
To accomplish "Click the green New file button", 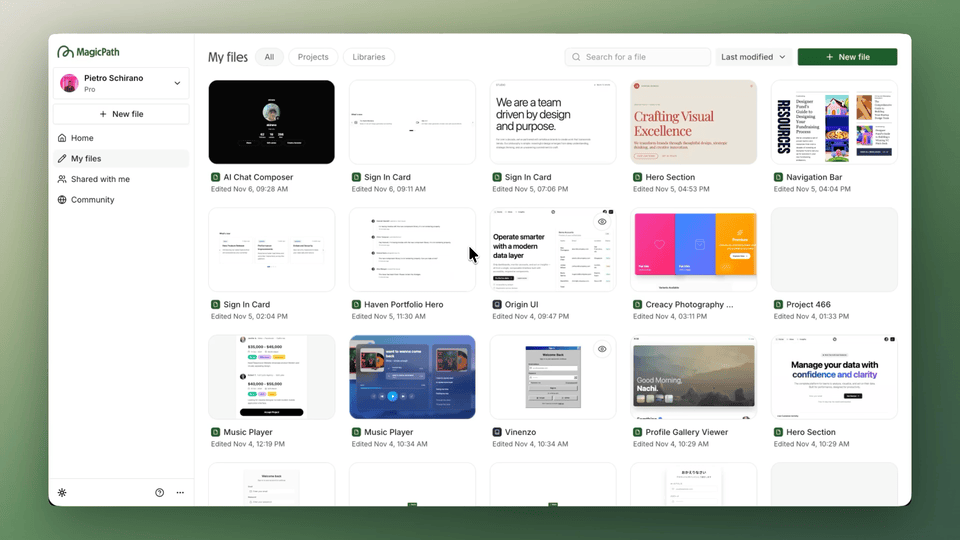I will click(846, 57).
